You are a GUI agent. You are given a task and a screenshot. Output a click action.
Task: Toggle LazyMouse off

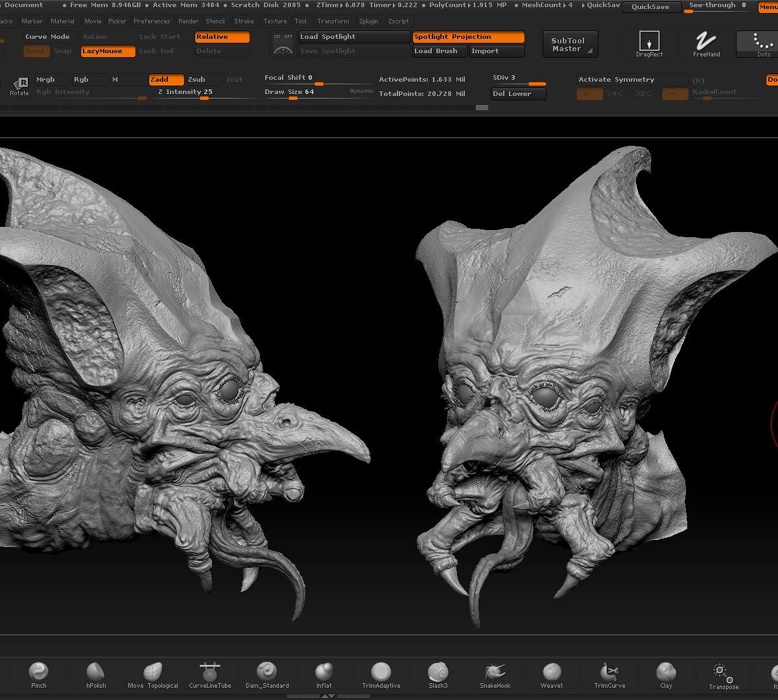pyautogui.click(x=108, y=51)
